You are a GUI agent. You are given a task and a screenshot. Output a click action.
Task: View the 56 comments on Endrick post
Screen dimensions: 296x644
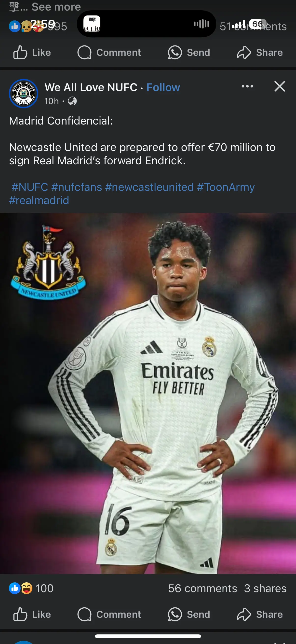[x=202, y=588]
